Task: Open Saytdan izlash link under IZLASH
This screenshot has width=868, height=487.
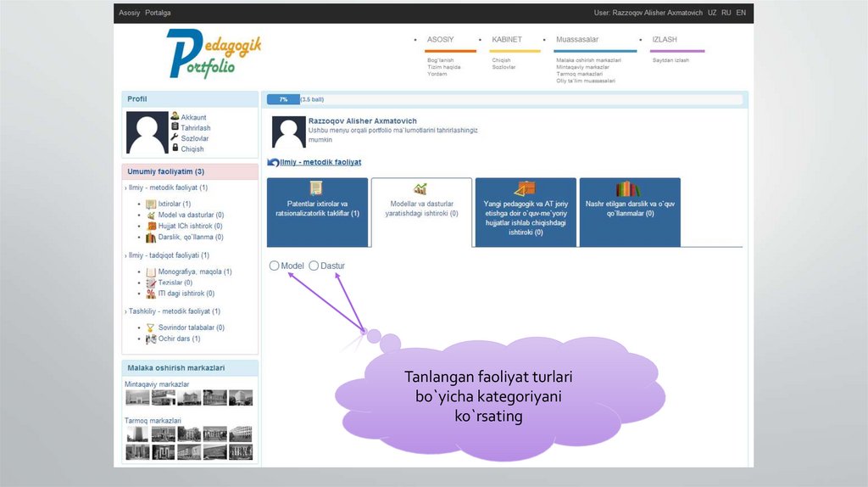Action: tap(671, 60)
